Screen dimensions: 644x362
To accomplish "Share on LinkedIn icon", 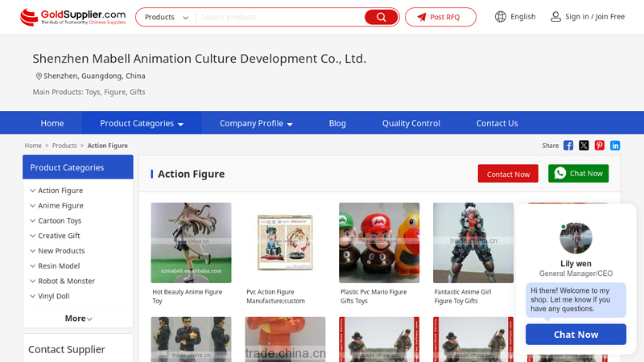I will coord(615,146).
